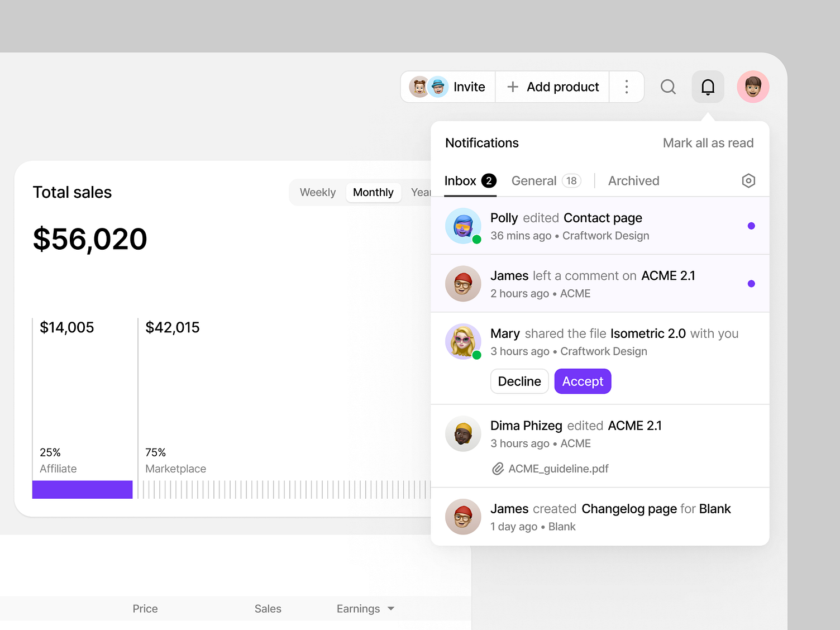Click the notification bell icon
The height and width of the screenshot is (630, 840).
[x=708, y=87]
